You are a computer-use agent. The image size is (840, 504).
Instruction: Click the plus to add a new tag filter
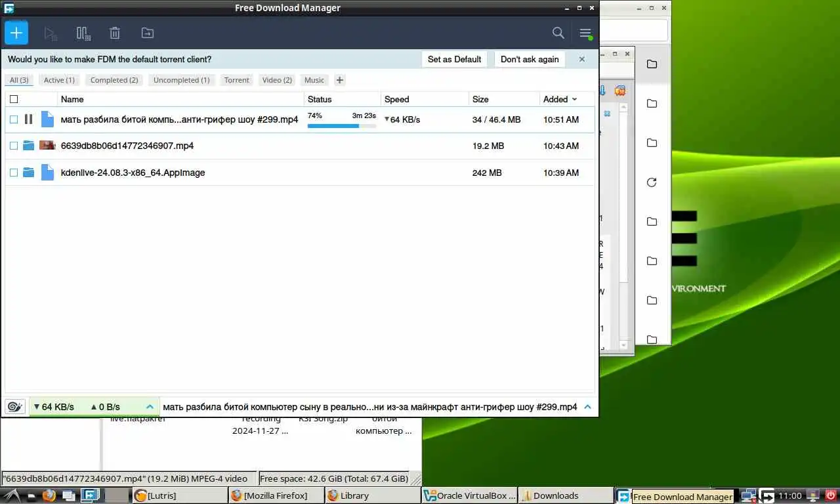pyautogui.click(x=339, y=80)
